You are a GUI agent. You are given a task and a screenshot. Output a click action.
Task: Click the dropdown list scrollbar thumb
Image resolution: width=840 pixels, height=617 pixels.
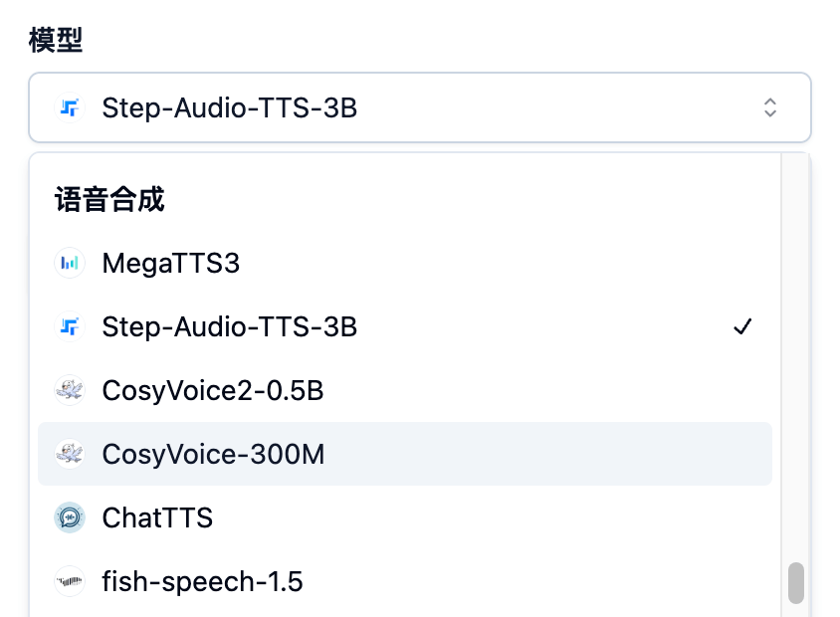click(x=796, y=583)
